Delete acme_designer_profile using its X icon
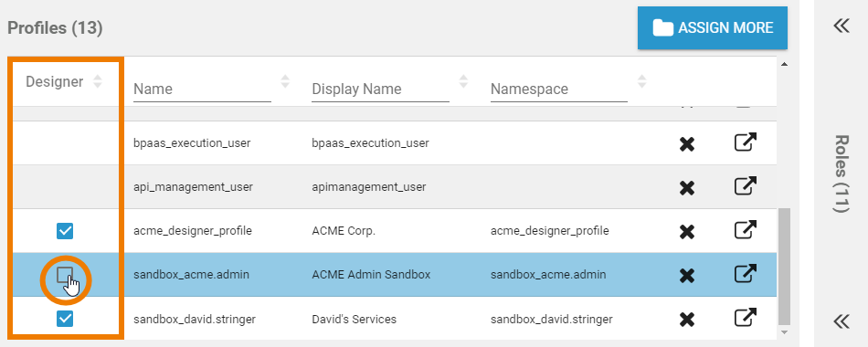Viewport: 868px width, 347px height. tap(687, 232)
